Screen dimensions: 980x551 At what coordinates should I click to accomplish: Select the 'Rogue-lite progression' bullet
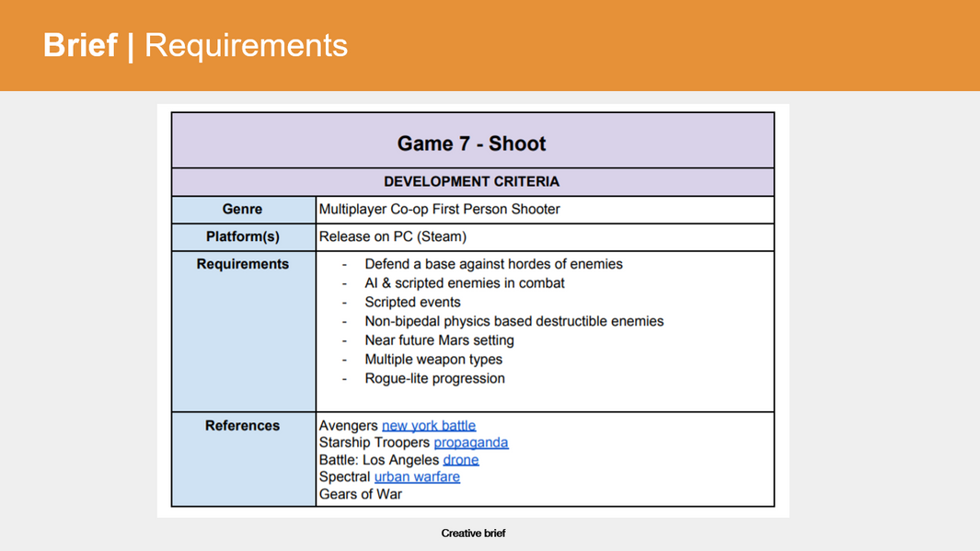[435, 379]
